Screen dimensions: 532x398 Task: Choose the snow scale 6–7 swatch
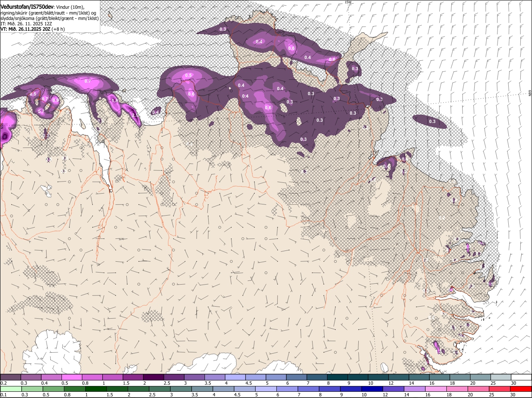tap(296, 377)
